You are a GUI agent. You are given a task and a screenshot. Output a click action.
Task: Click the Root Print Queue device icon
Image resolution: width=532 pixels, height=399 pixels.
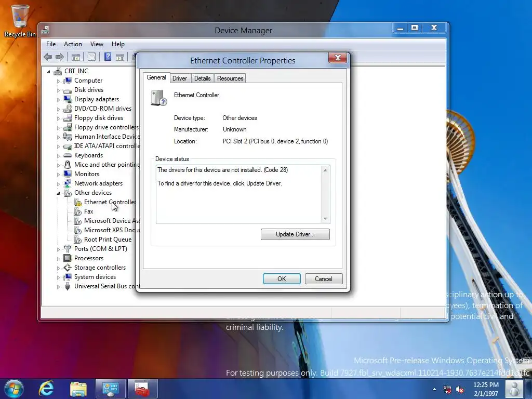pyautogui.click(x=78, y=240)
